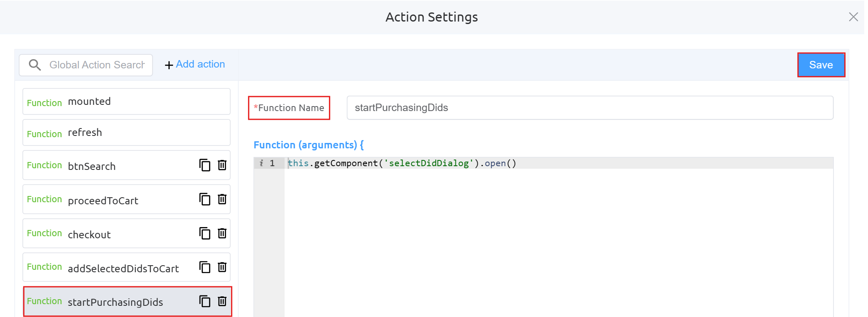Duplicate the proceedToCart function

tap(205, 199)
